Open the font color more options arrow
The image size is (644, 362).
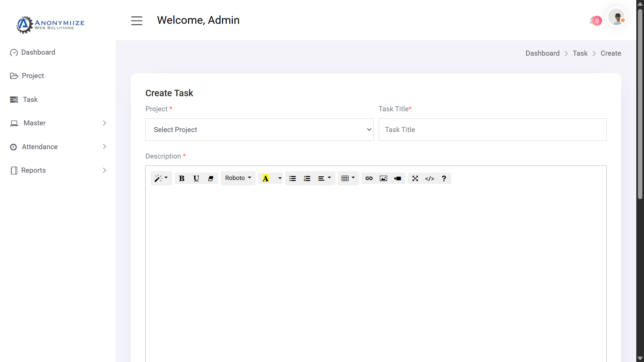280,178
